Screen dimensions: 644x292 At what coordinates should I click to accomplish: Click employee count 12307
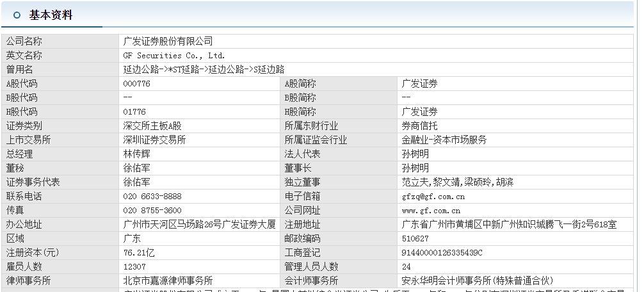pyautogui.click(x=134, y=266)
